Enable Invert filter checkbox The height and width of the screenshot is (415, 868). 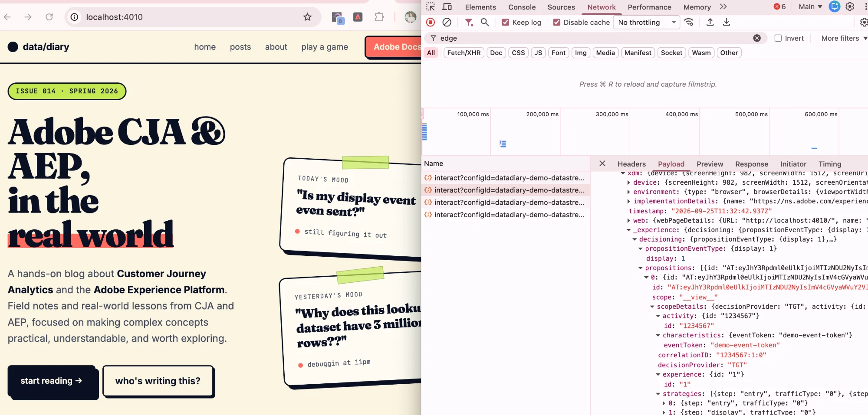(778, 38)
